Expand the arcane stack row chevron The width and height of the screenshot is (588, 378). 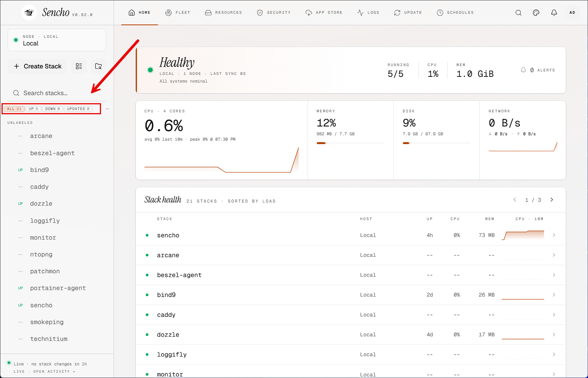[554, 255]
